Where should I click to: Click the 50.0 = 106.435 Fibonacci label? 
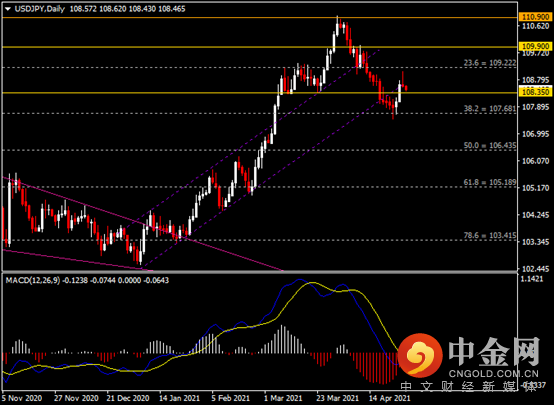(x=490, y=145)
